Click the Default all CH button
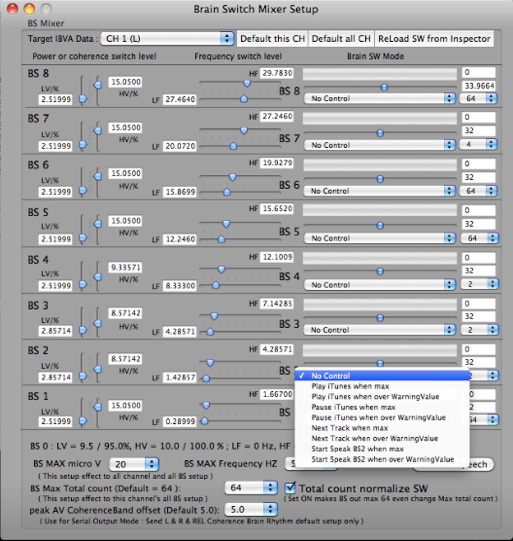 [341, 39]
